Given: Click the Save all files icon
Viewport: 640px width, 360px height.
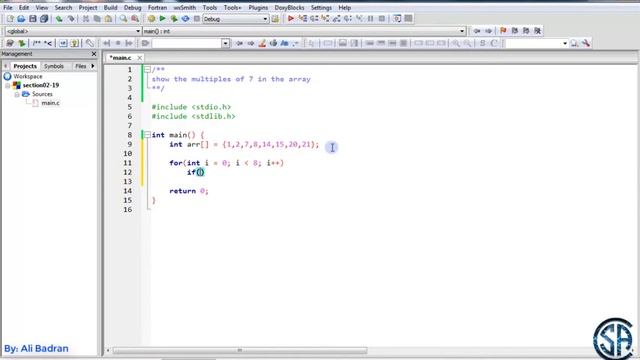Looking at the screenshot, I should tap(44, 19).
